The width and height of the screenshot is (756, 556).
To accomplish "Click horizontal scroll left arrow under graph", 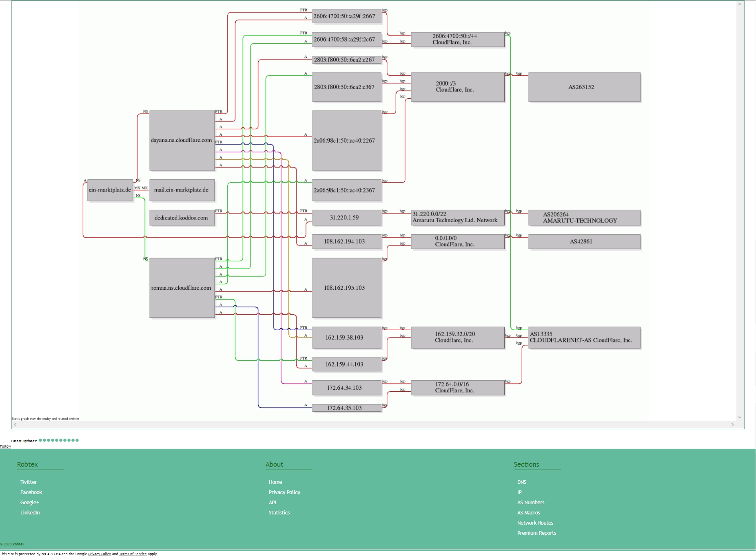I will [15, 425].
